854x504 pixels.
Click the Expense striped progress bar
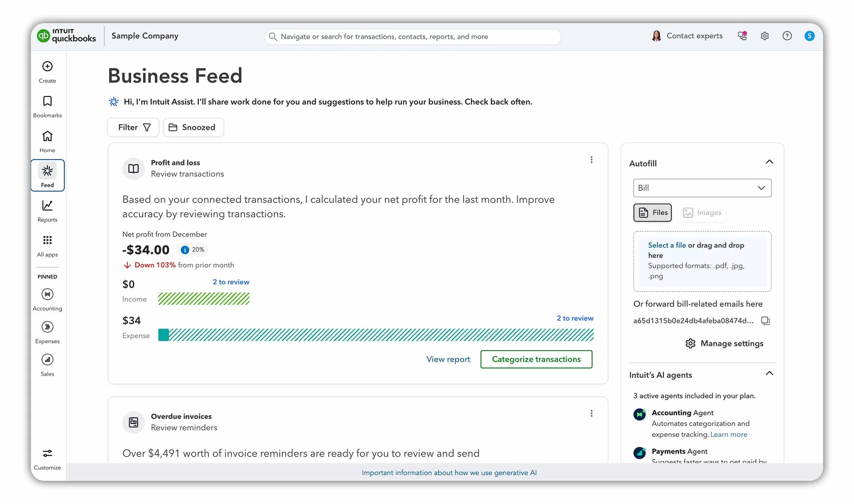pos(376,335)
